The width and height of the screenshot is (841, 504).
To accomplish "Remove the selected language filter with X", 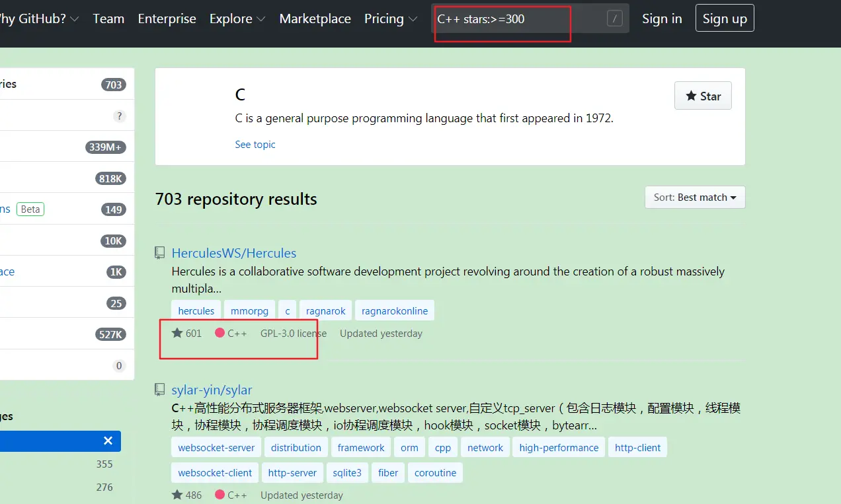I will [x=108, y=441].
